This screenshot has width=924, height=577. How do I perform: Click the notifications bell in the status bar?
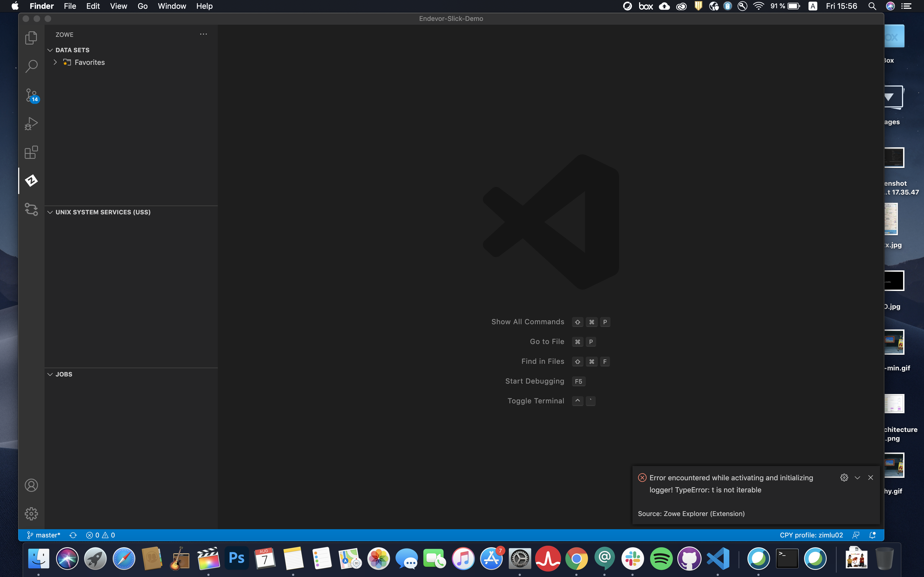point(873,535)
